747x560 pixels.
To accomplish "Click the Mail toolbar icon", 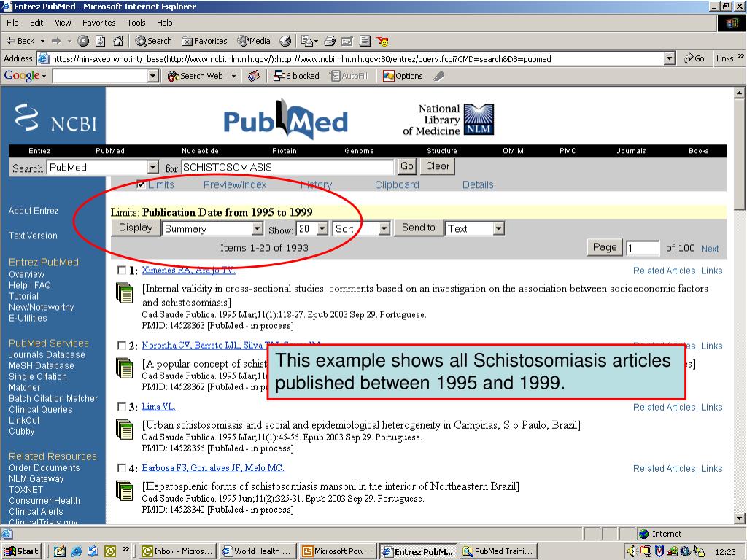I will (x=309, y=41).
